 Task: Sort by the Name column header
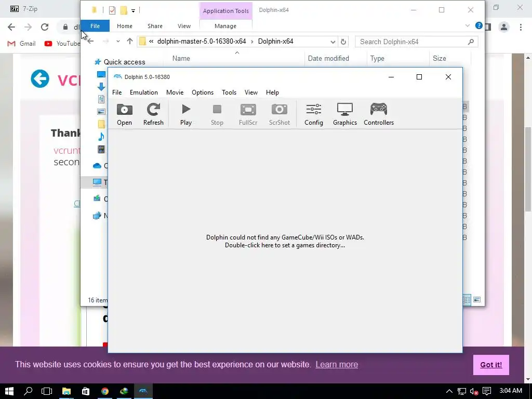181,58
